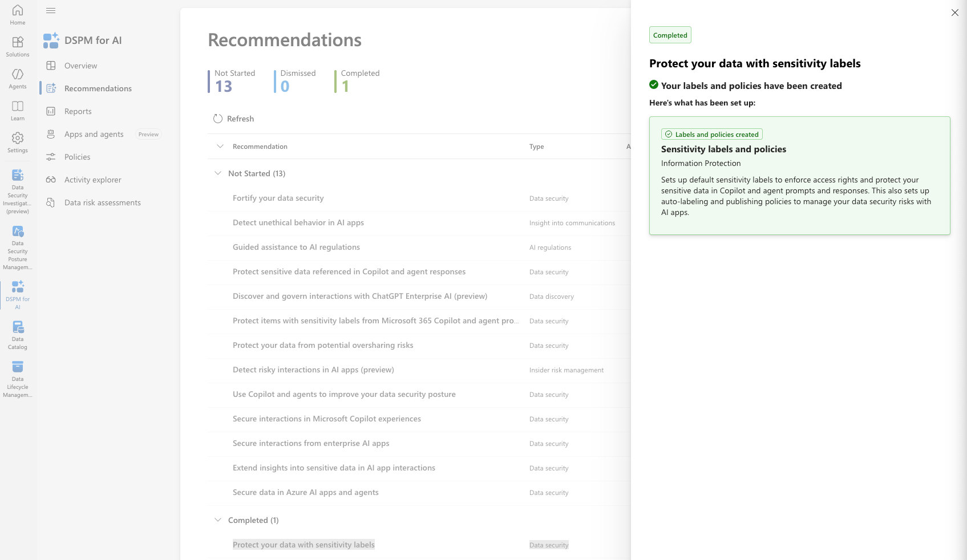Click the Home icon in left rail

[18, 11]
